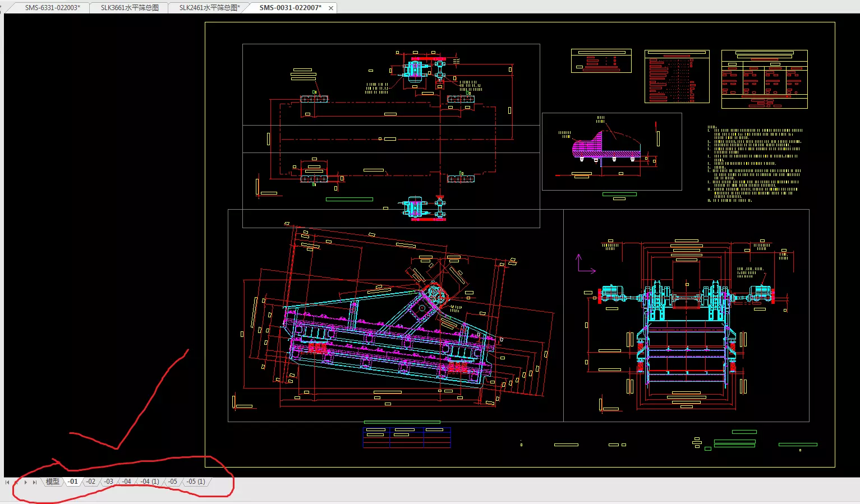The width and height of the screenshot is (860, 504).
Task: Select the -01 layout tab
Action: pos(73,482)
